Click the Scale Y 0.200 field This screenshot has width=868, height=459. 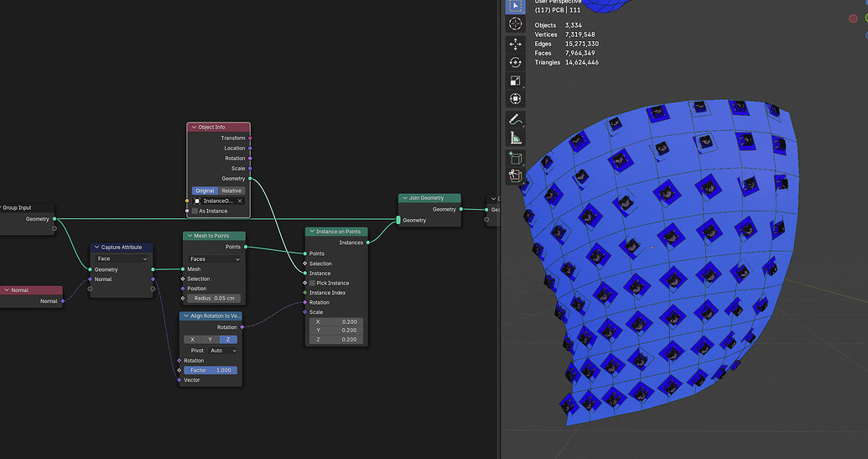tap(336, 331)
